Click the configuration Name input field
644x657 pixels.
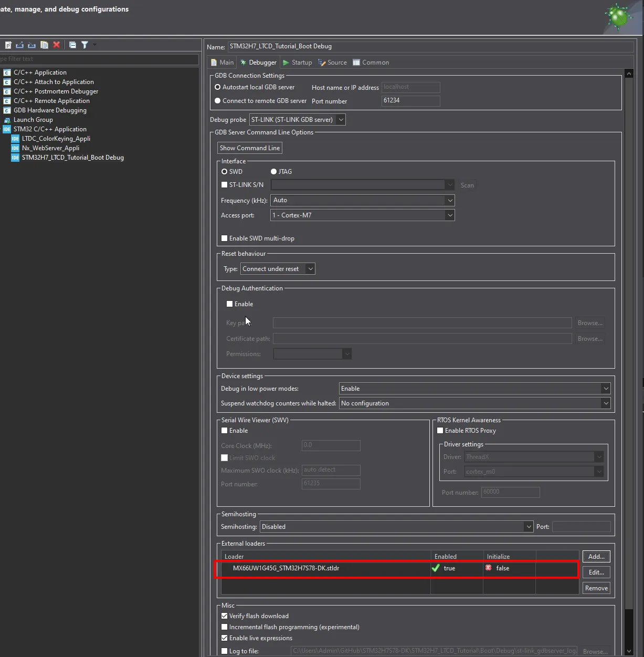coord(430,46)
